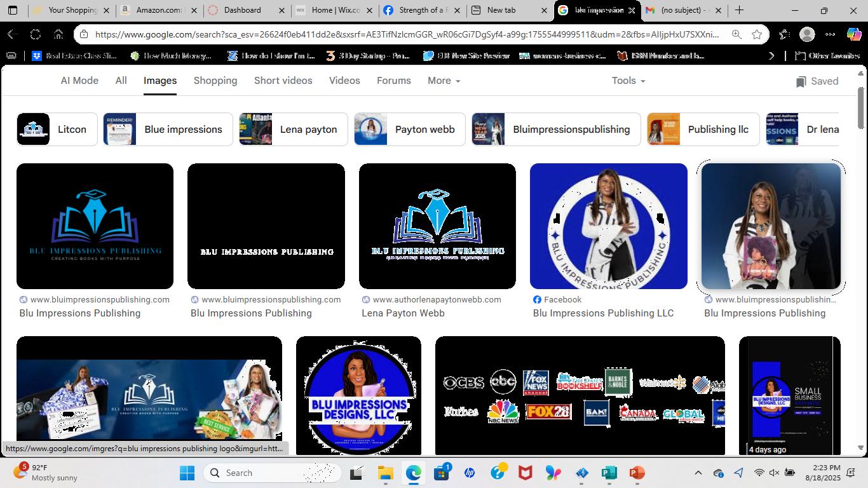Screen dimensions: 868x488
Task: Switch to Forums results tab
Action: tap(394, 81)
